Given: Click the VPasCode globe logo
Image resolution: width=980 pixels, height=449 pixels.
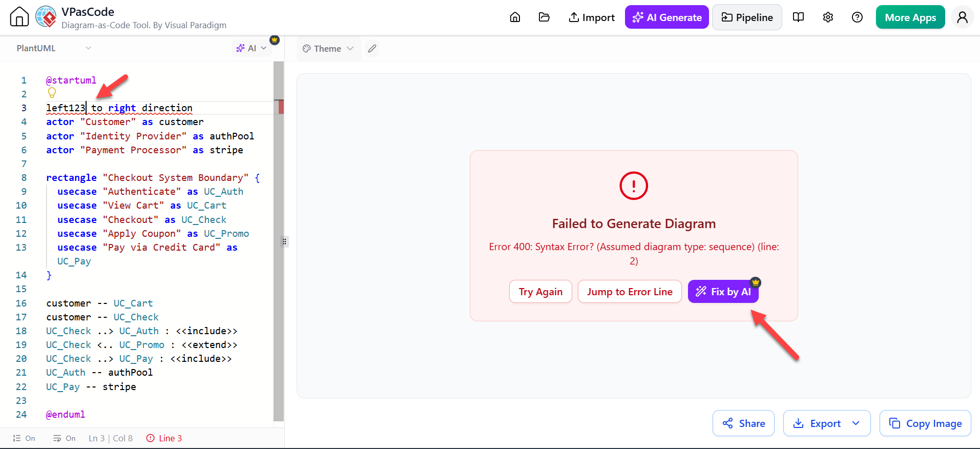Looking at the screenshot, I should coord(46,17).
